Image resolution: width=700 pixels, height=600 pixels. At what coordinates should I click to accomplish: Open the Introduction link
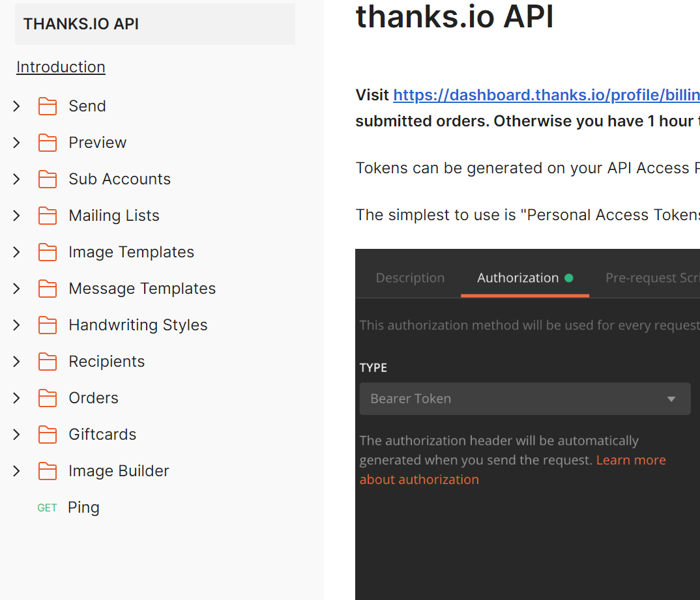click(61, 67)
